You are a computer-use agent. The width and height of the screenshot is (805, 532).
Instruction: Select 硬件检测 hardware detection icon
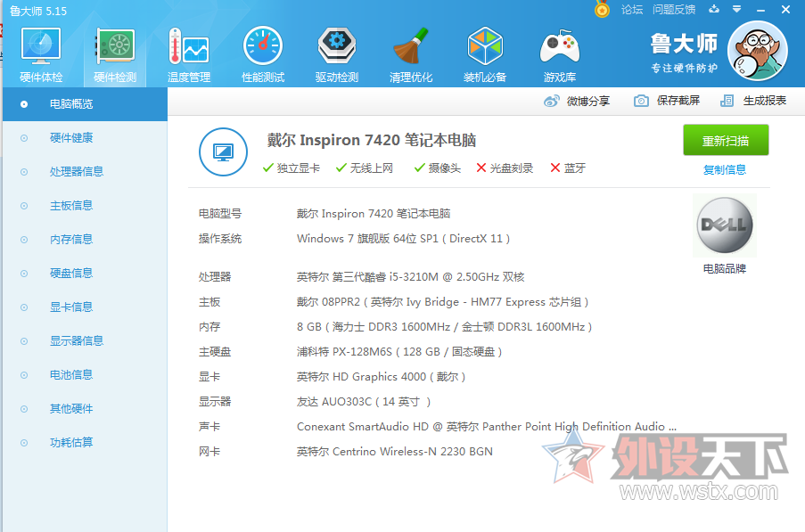pyautogui.click(x=115, y=54)
